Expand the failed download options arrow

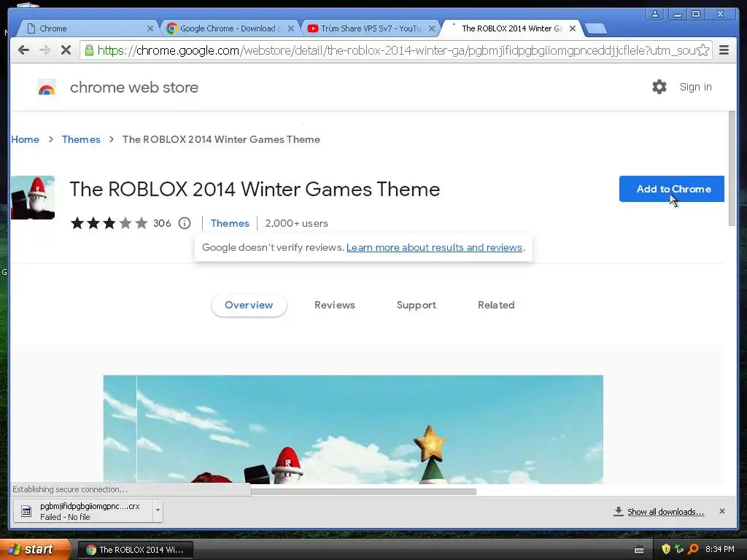158,511
